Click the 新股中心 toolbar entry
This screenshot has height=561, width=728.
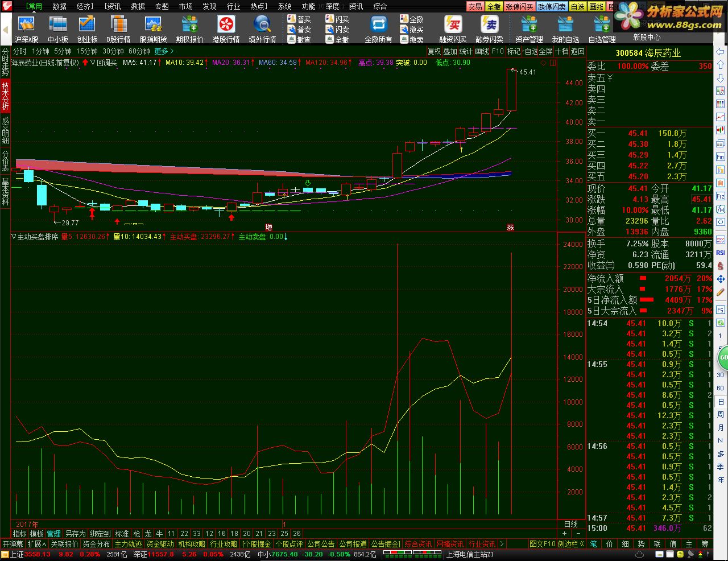(647, 38)
